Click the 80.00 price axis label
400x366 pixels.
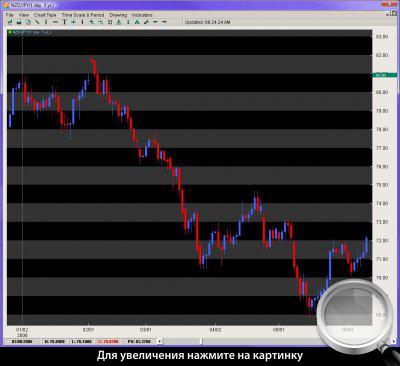(382, 92)
